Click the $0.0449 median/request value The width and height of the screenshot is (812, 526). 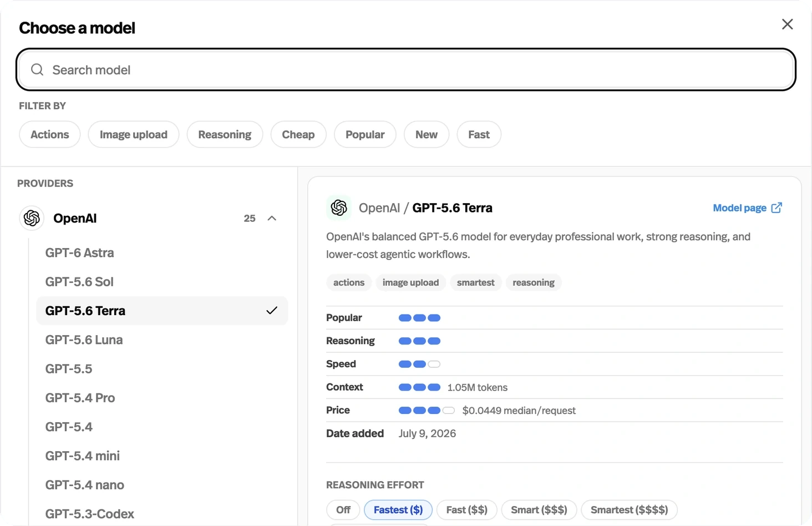click(519, 411)
